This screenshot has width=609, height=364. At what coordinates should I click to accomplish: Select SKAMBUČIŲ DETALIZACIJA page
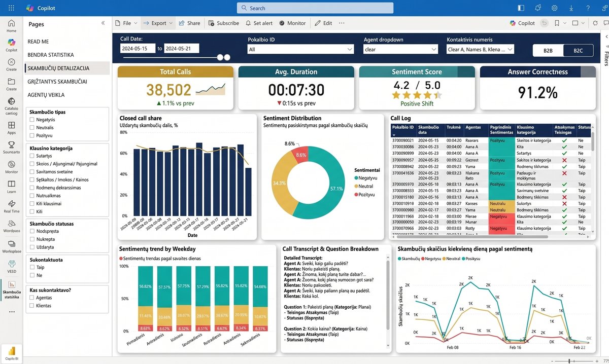click(66, 68)
